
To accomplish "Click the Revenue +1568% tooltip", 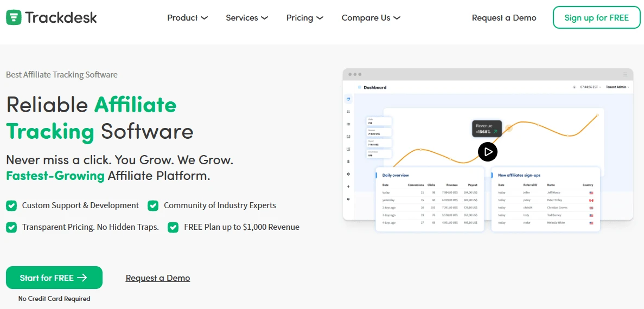I will pos(487,129).
